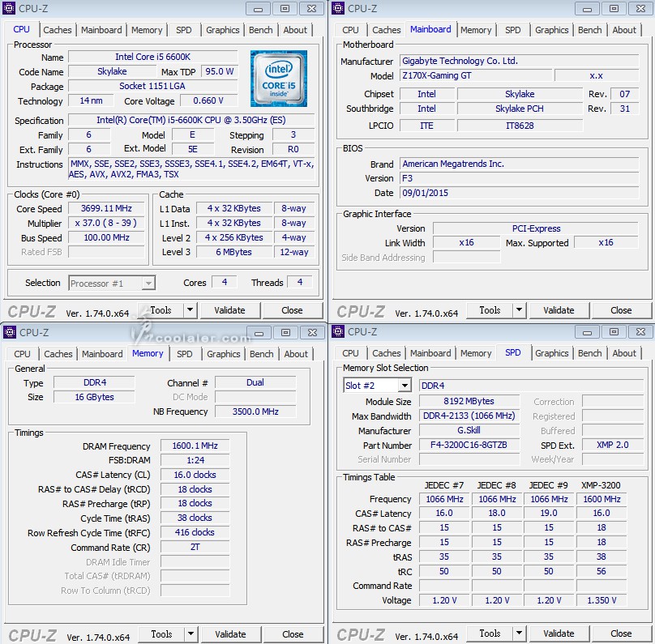Click BIOS Version field F3

tap(520, 178)
